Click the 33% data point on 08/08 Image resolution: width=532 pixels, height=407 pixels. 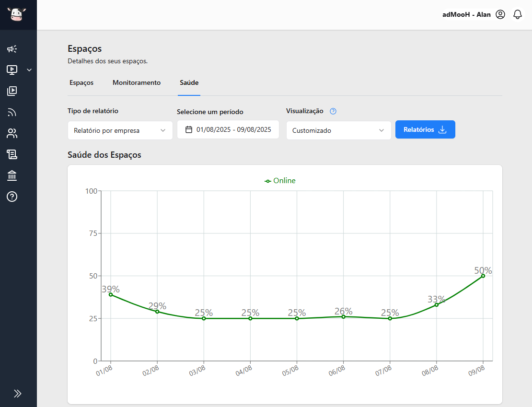pyautogui.click(x=436, y=305)
